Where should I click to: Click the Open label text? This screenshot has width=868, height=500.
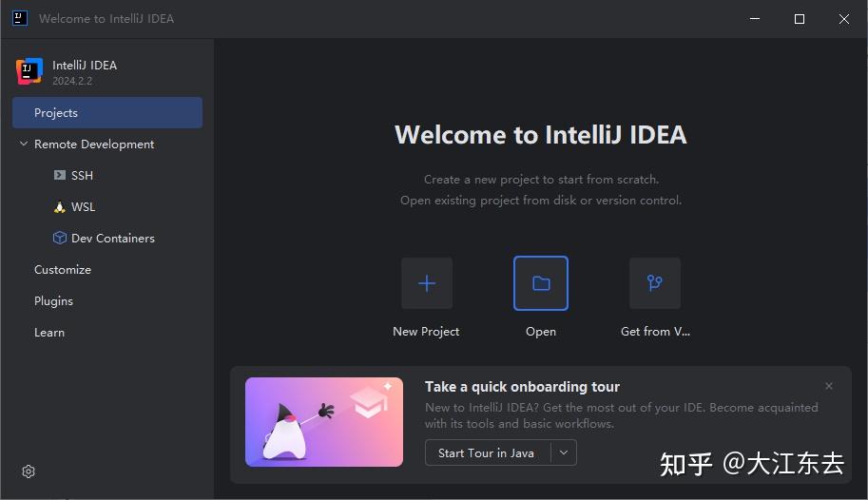[541, 332]
